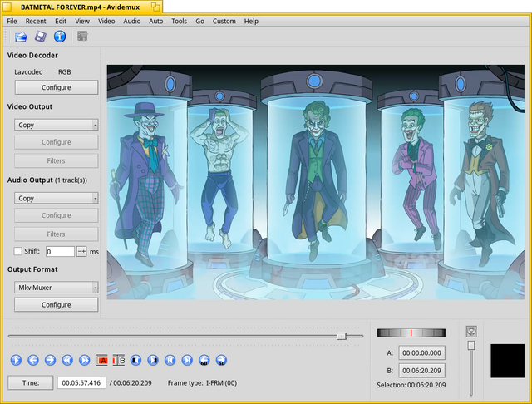Open the File menu
The image size is (532, 404).
(12, 21)
